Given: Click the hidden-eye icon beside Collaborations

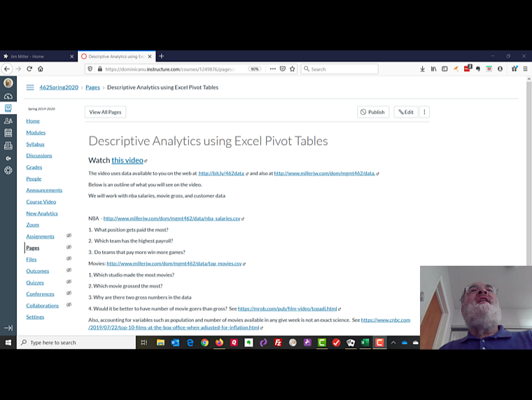Looking at the screenshot, I should tap(69, 305).
